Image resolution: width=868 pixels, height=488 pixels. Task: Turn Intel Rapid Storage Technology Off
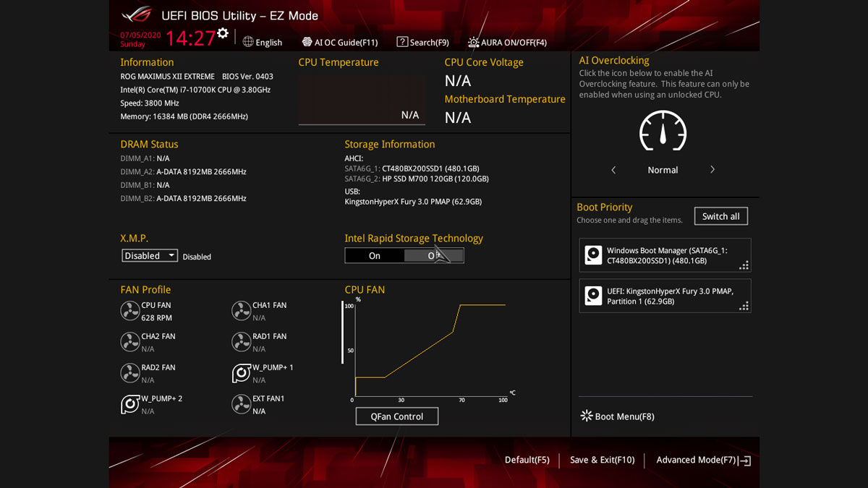click(434, 255)
